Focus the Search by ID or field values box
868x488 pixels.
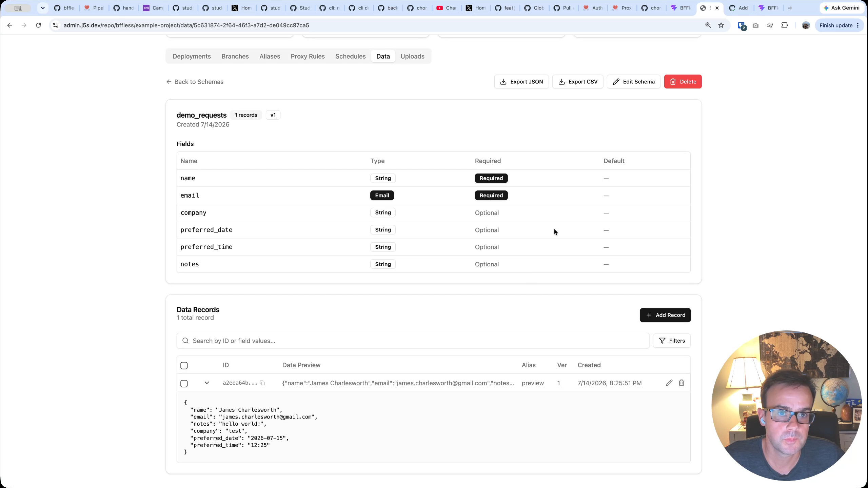[413, 341]
